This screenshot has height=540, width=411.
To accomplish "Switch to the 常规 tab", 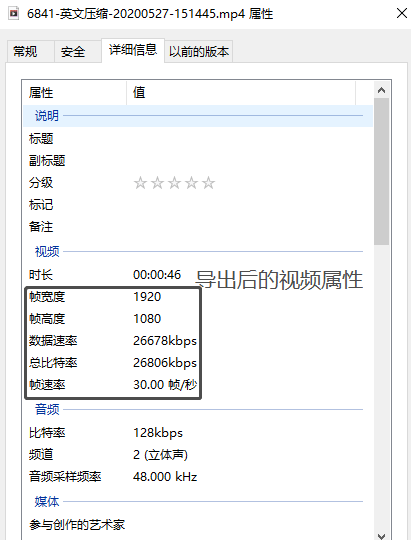I will coord(30,52).
